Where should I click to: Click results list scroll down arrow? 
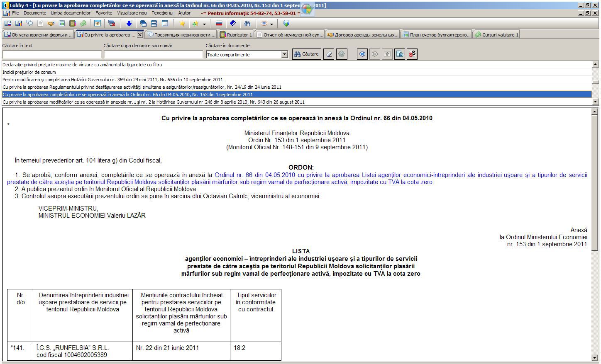point(596,102)
